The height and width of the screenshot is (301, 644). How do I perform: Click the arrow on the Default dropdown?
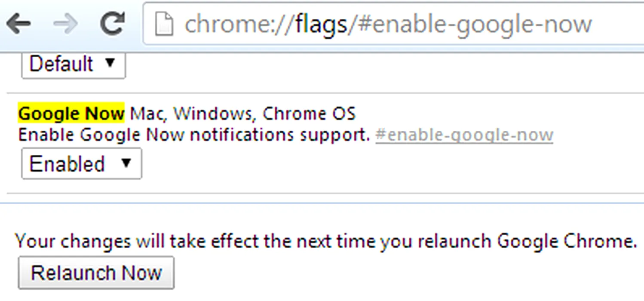(110, 63)
